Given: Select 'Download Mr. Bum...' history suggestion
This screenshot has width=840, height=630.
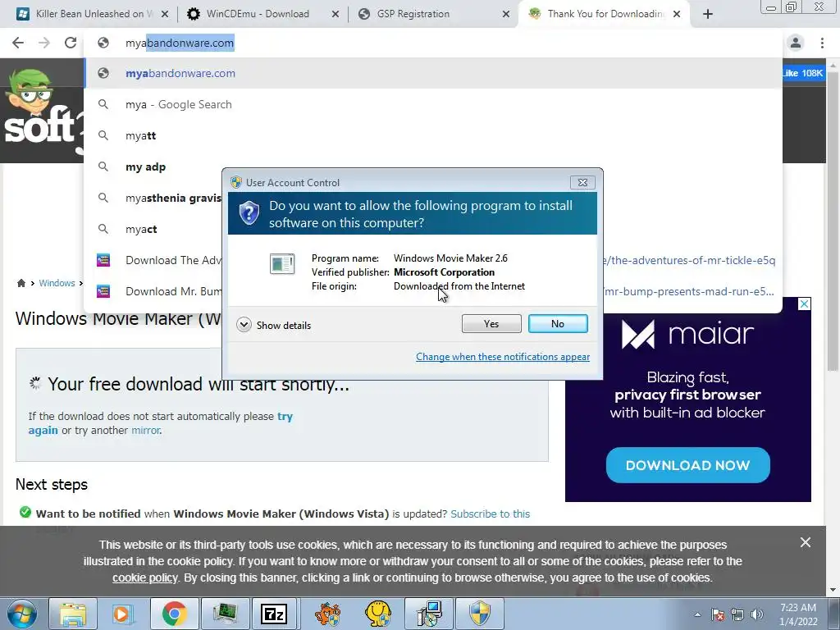Looking at the screenshot, I should (153, 291).
